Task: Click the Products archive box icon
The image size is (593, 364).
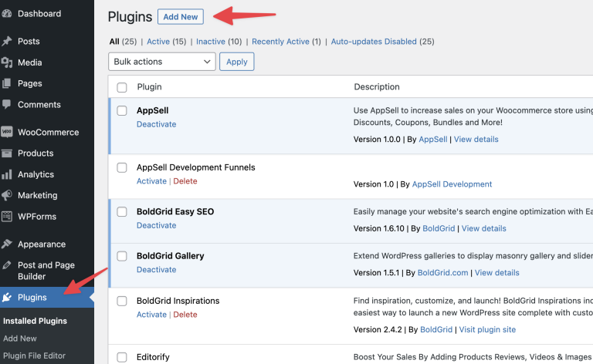Action: 6,153
